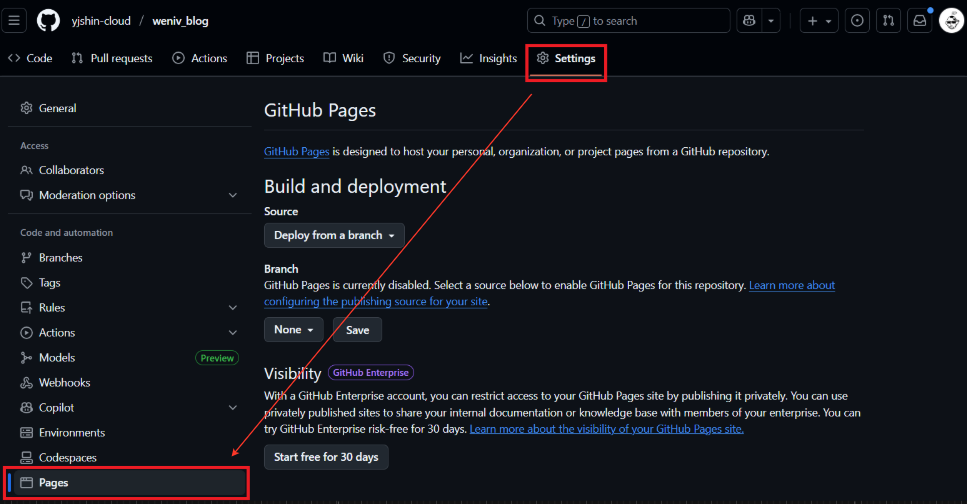The image size is (967, 504).
Task: Open Learn more about visibility link
Action: click(606, 429)
